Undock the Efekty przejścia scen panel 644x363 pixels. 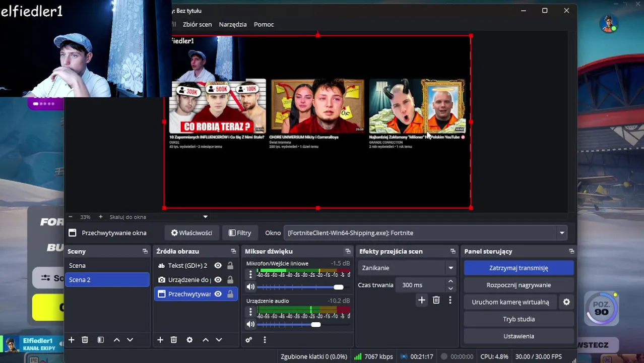(453, 251)
